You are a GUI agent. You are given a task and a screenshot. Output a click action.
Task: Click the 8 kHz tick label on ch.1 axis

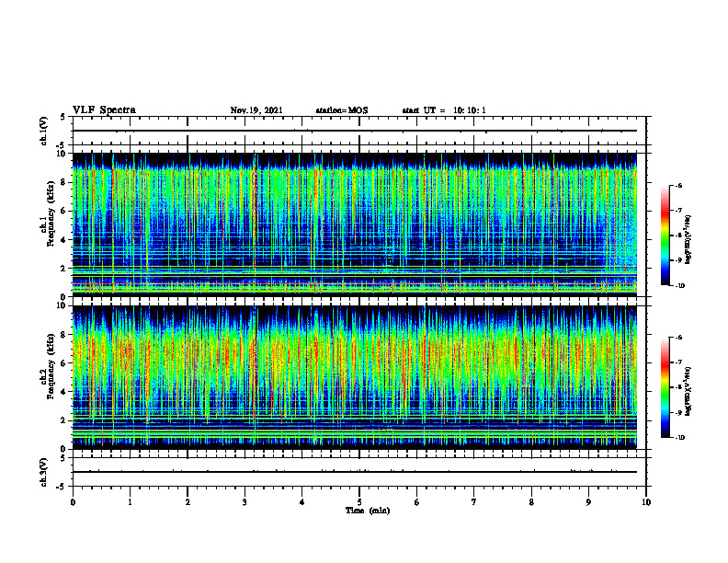[x=64, y=182]
